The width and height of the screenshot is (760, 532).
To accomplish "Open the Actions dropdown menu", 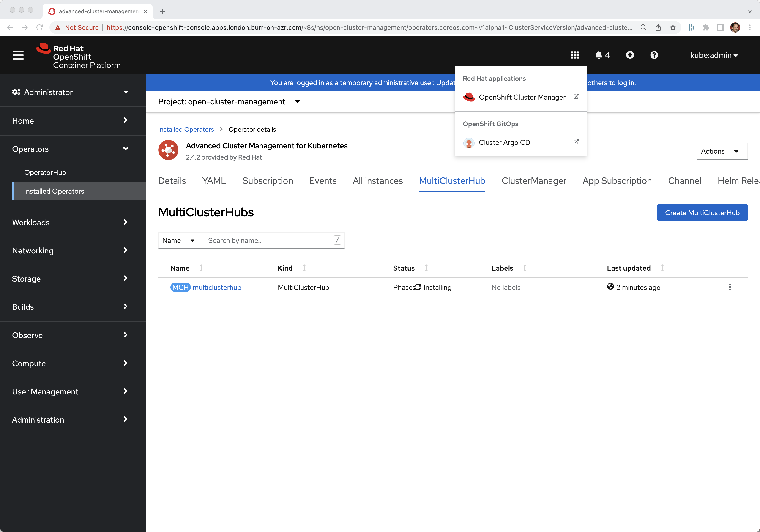I will point(722,151).
